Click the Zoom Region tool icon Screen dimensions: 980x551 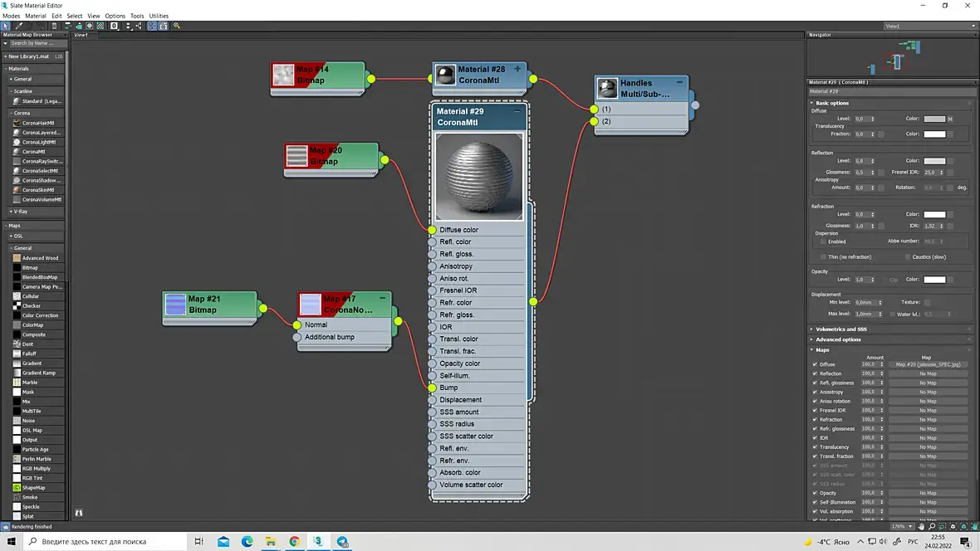tap(943, 527)
